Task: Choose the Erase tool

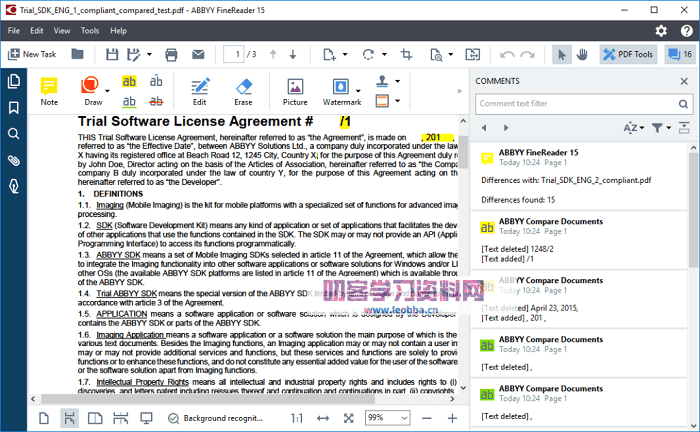Action: click(243, 90)
